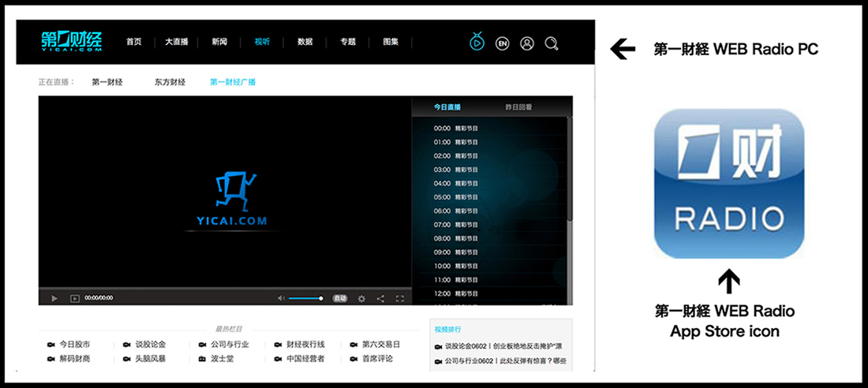This screenshot has width=868, height=388.
Task: Select the 今日直播 tab
Action: click(447, 107)
